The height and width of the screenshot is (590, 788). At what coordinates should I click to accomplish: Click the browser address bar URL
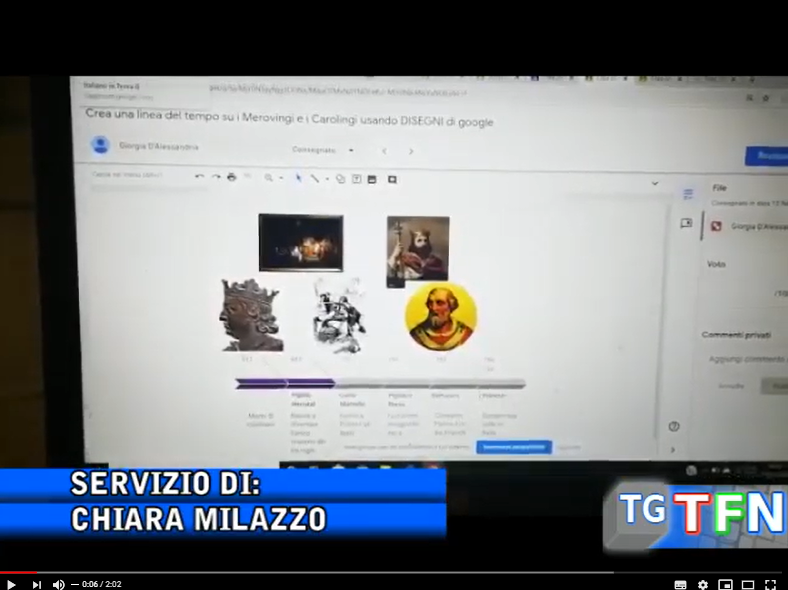tap(339, 91)
